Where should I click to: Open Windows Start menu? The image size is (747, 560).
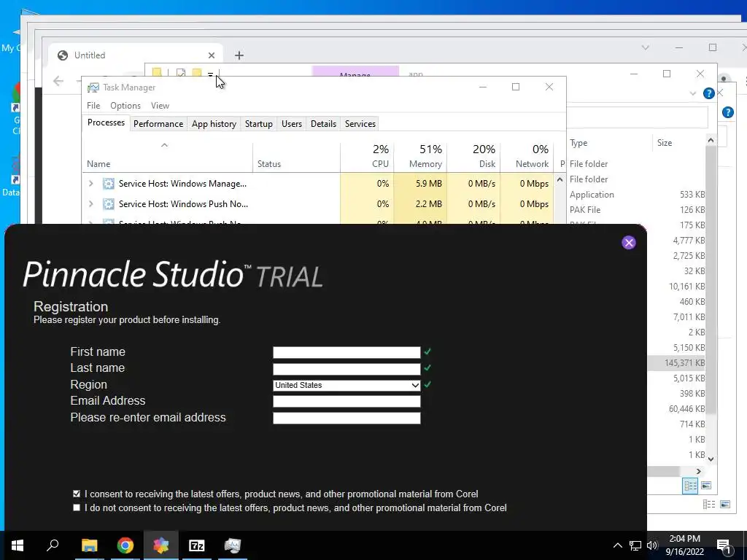click(x=18, y=545)
